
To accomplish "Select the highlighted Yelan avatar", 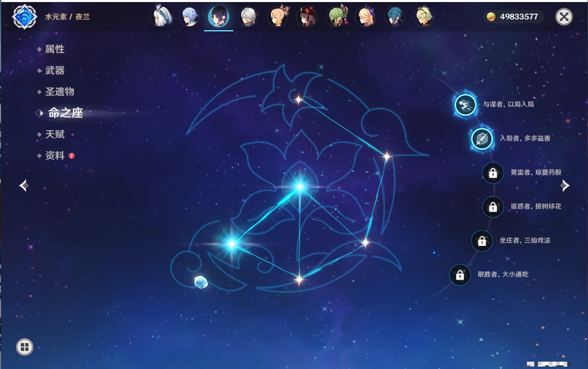I will click(219, 17).
